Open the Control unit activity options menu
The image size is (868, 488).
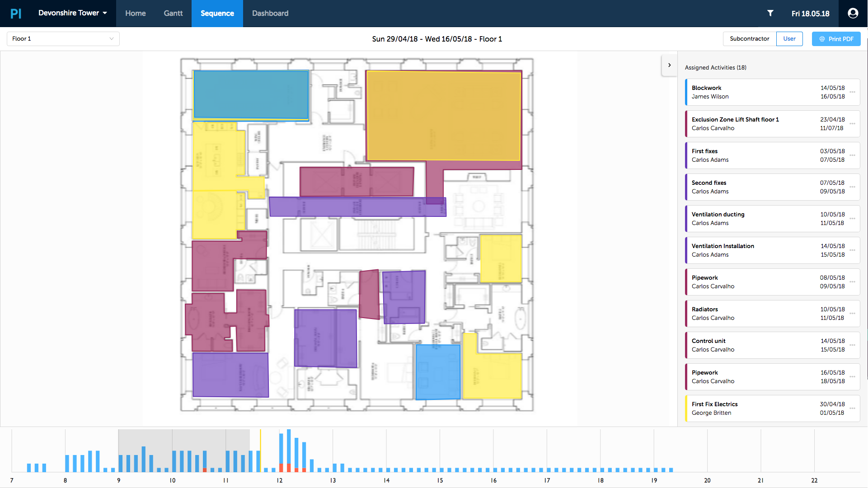click(853, 345)
